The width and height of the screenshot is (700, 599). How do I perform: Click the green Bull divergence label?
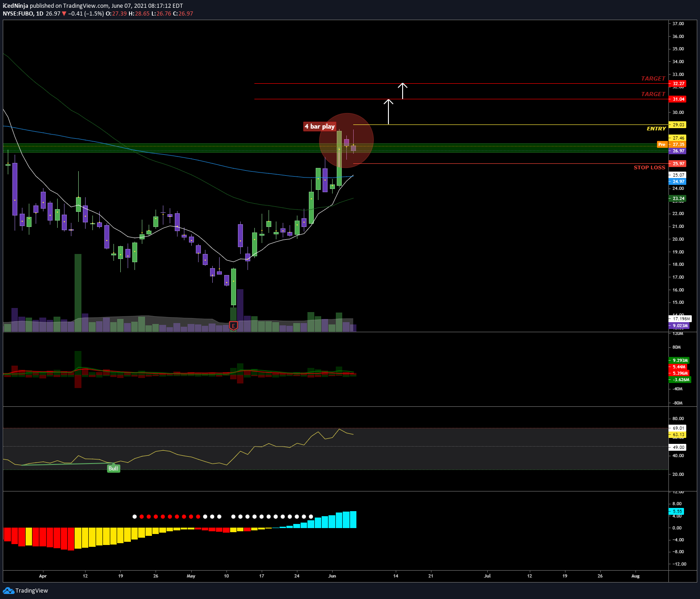[113, 469]
